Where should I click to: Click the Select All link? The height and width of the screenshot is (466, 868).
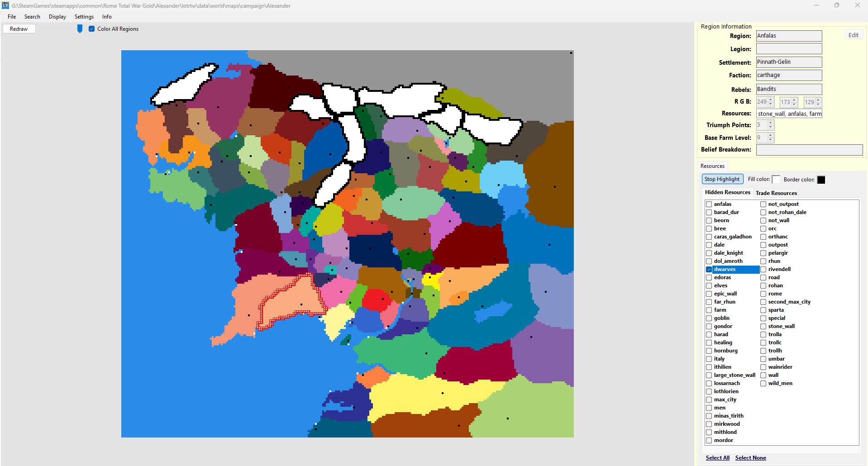(717, 458)
